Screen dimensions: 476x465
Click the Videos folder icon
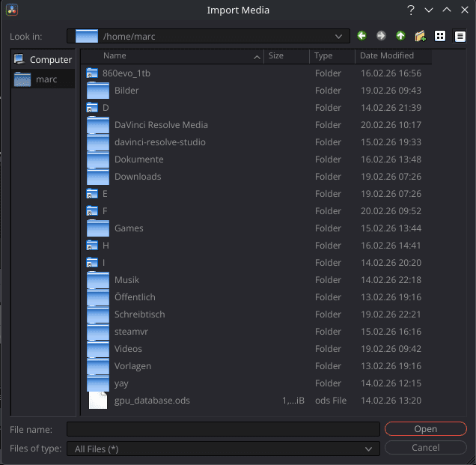pos(98,349)
